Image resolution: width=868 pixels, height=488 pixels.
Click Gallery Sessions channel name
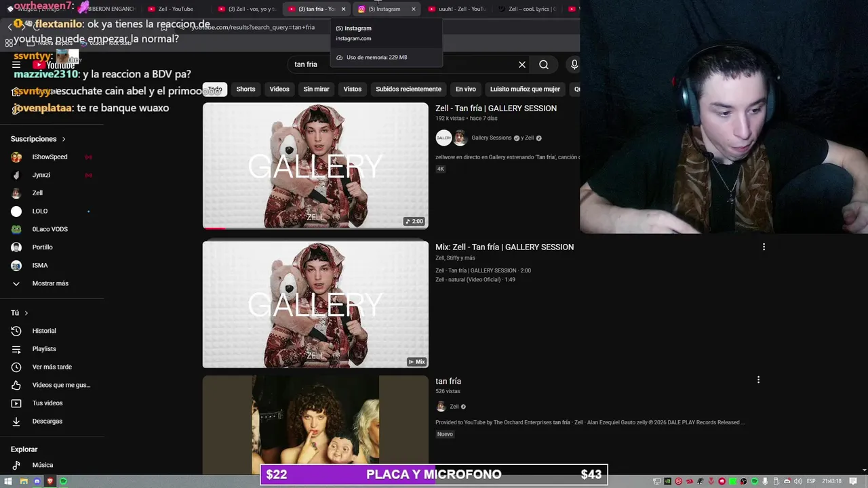tap(492, 138)
